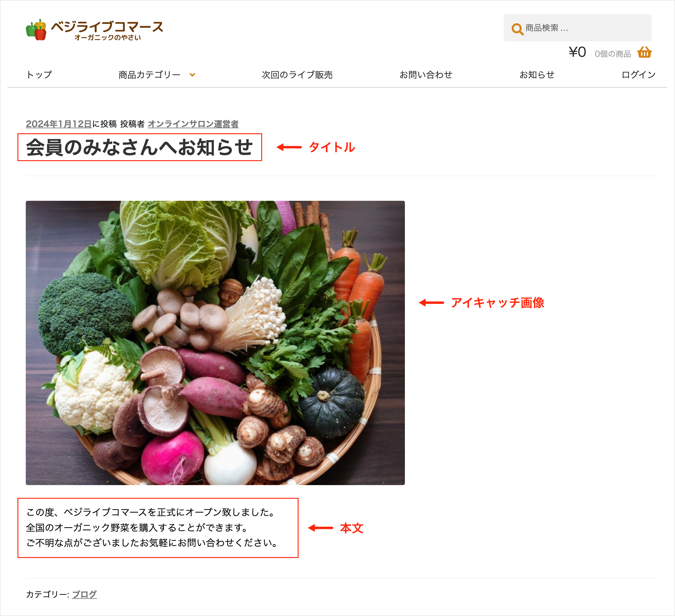Screen dimensions: 675x616
Task: Click the 0個の商品 cart count
Action: (613, 54)
